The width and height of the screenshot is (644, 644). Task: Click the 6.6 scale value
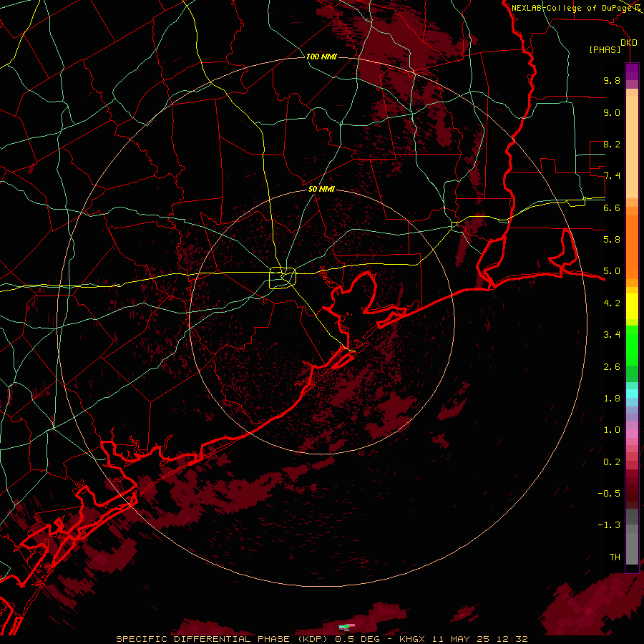click(612, 208)
